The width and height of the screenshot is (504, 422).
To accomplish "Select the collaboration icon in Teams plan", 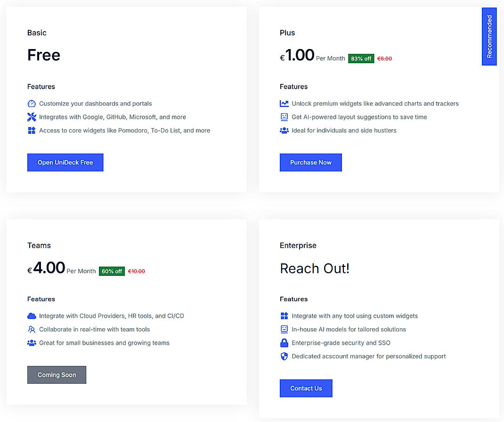I will click(32, 329).
